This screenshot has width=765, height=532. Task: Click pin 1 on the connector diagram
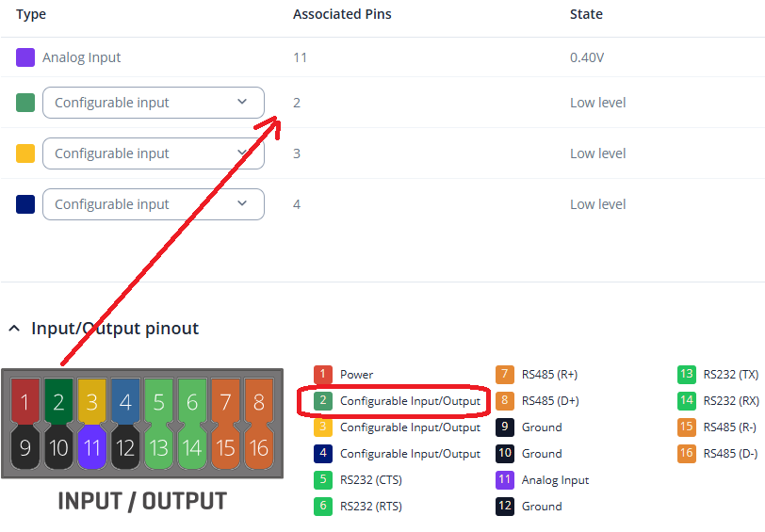[26, 403]
